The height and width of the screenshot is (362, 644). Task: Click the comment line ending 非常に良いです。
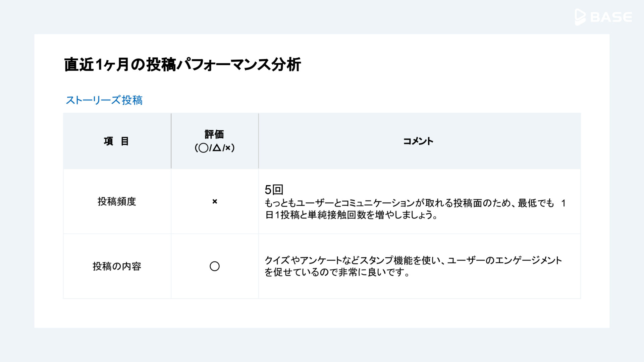[x=337, y=272]
